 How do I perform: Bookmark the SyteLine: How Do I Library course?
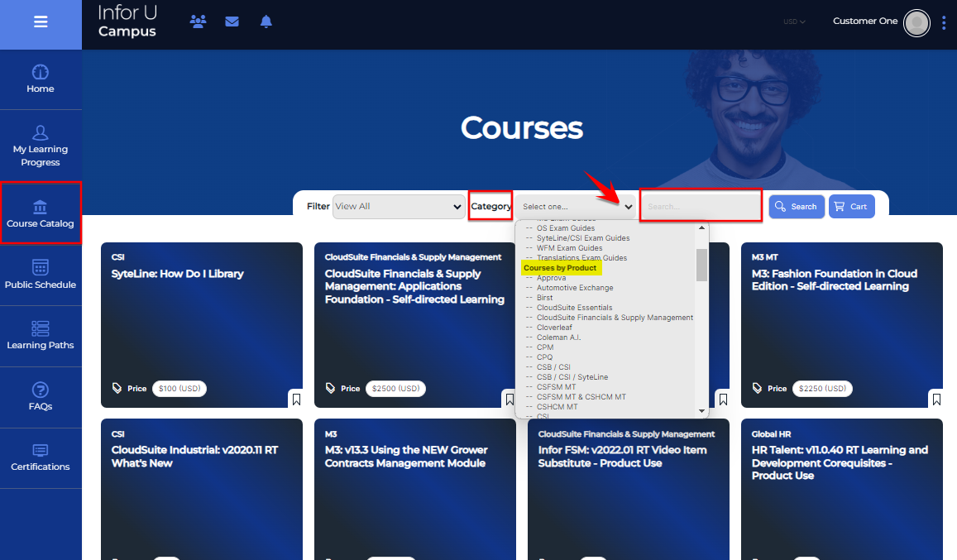[x=296, y=400]
